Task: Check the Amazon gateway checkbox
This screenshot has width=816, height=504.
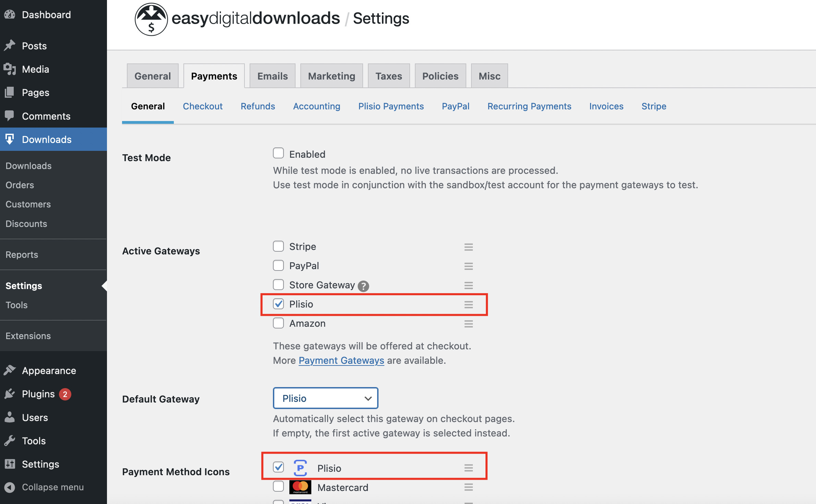Action: (278, 323)
